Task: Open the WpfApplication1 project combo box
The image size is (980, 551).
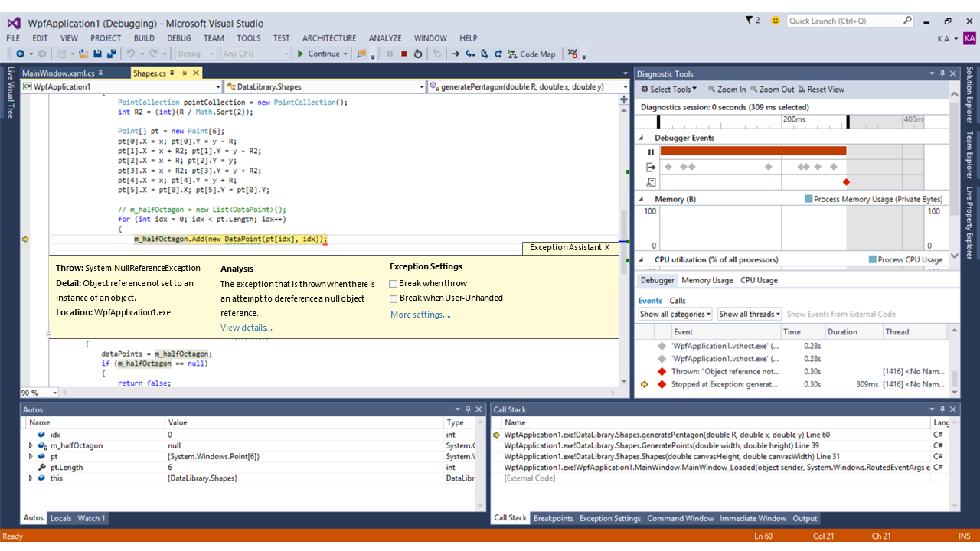Action: [122, 87]
